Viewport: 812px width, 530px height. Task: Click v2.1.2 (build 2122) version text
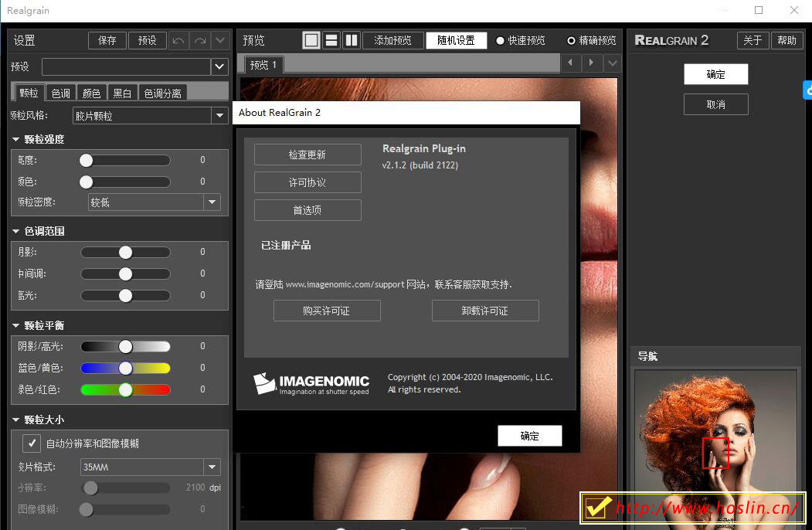tap(420, 165)
